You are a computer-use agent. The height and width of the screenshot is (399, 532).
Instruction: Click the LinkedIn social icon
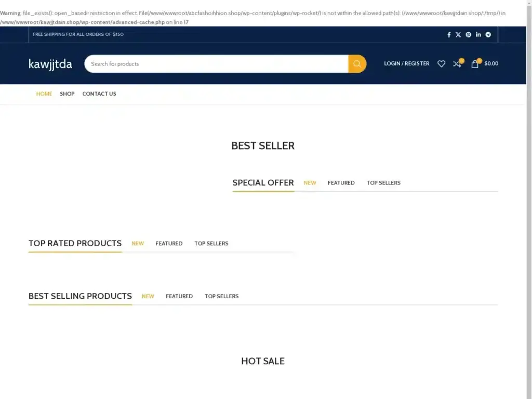coord(478,34)
